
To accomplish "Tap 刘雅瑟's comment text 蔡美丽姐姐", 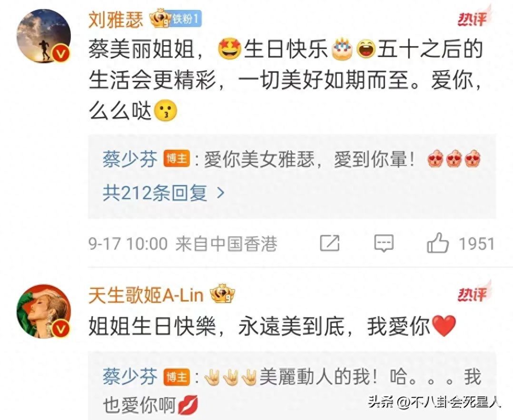I will [x=141, y=50].
